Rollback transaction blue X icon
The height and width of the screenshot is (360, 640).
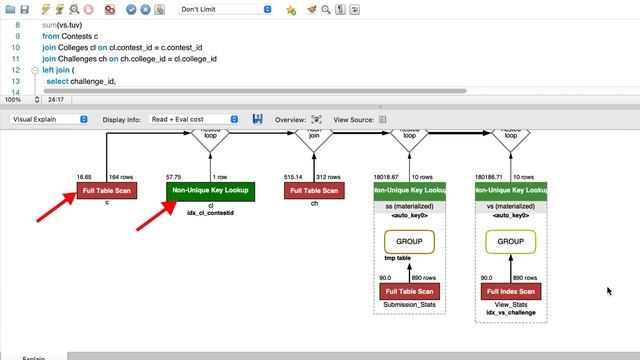(x=145, y=9)
